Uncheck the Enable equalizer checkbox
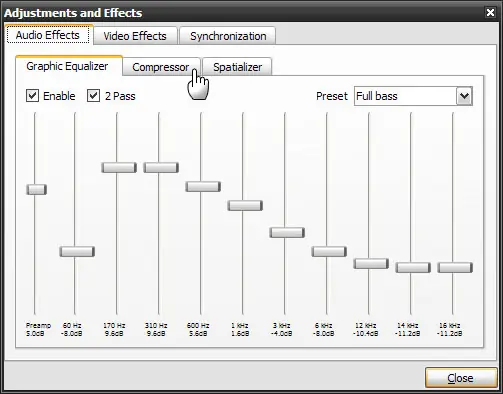Image resolution: width=503 pixels, height=394 pixels. 32,96
